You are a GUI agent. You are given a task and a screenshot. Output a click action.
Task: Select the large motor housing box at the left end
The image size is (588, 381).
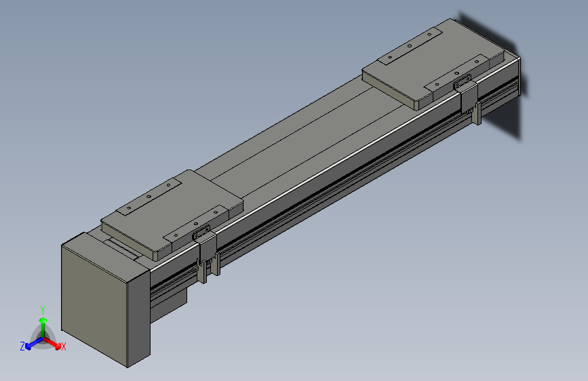(106, 300)
